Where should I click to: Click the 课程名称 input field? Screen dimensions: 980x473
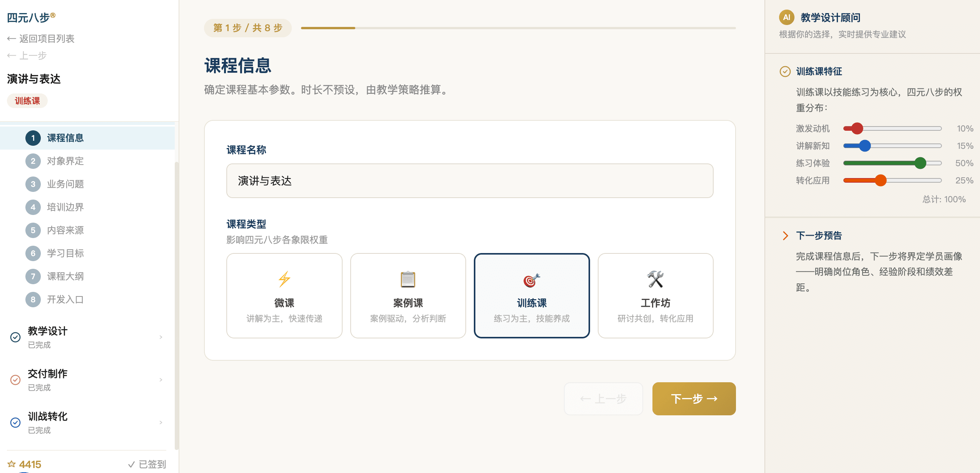coord(469,181)
